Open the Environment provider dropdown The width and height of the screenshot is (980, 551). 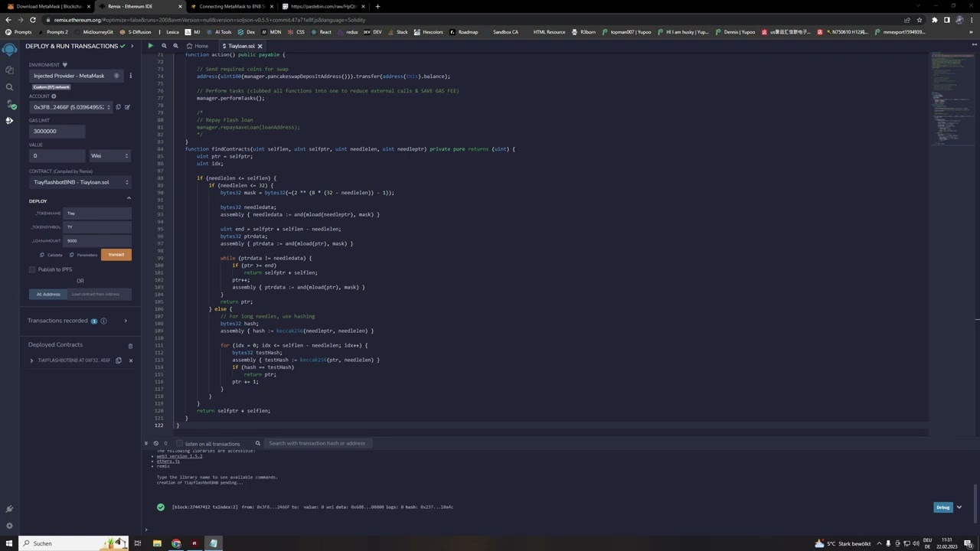(x=77, y=76)
